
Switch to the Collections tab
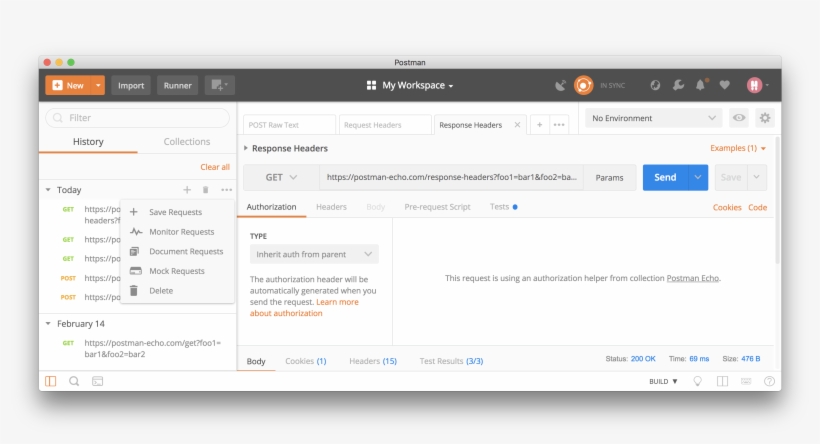point(187,142)
